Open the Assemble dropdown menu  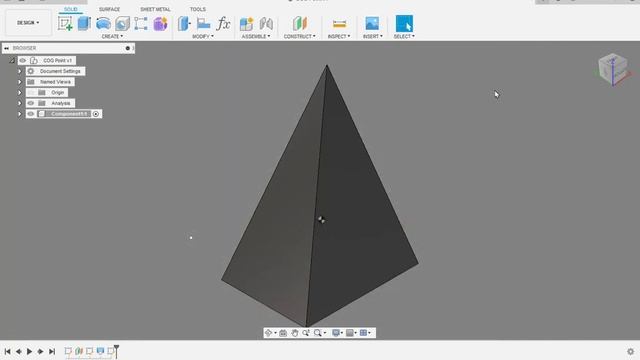(256, 36)
